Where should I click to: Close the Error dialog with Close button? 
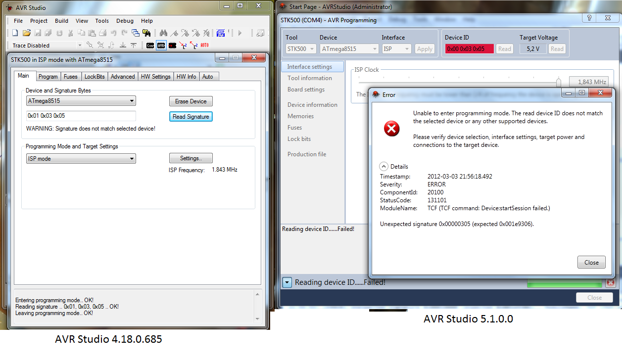coord(591,262)
